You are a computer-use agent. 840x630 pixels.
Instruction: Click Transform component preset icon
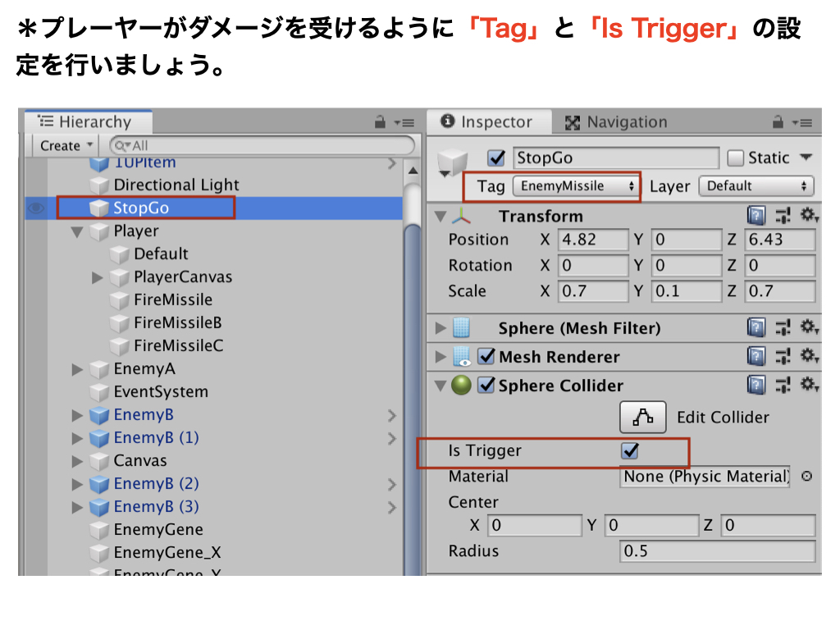pos(783,216)
